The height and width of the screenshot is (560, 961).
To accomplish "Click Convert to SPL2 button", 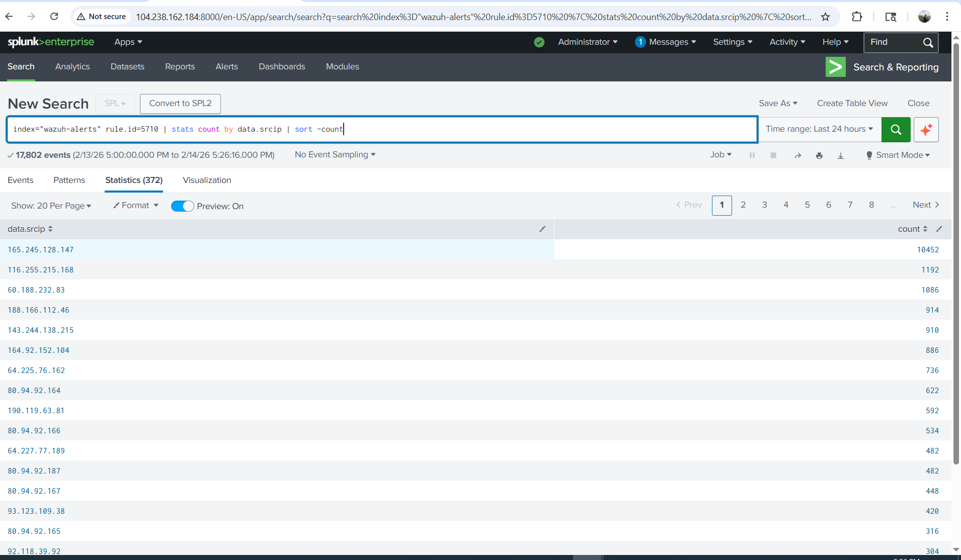I will pos(180,104).
